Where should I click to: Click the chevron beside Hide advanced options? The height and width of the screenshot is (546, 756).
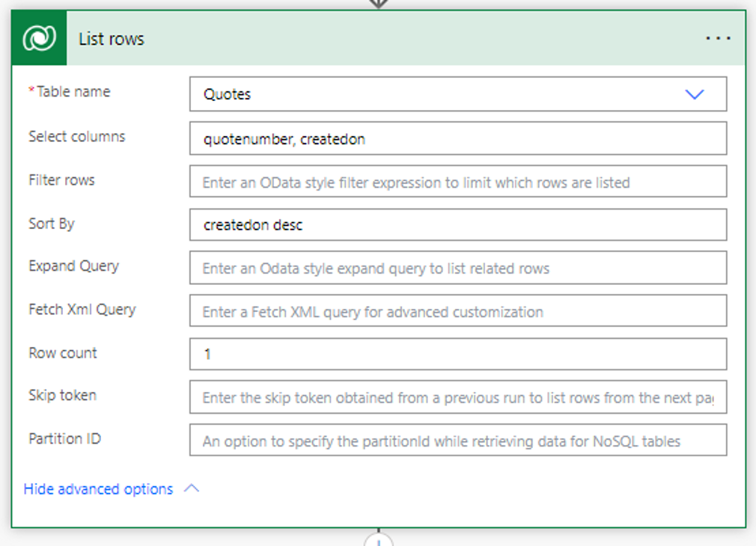pyautogui.click(x=192, y=489)
